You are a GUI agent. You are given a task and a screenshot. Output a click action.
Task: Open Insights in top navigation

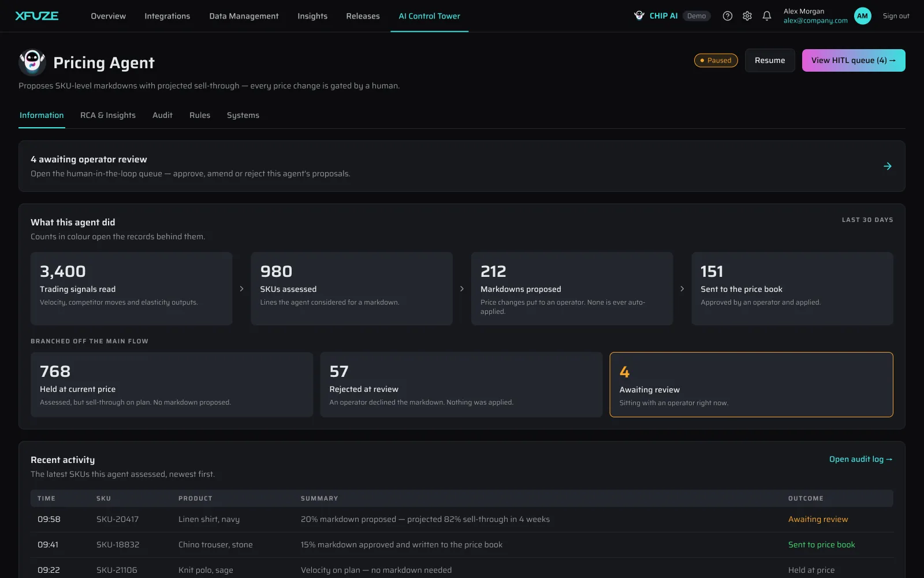point(312,16)
